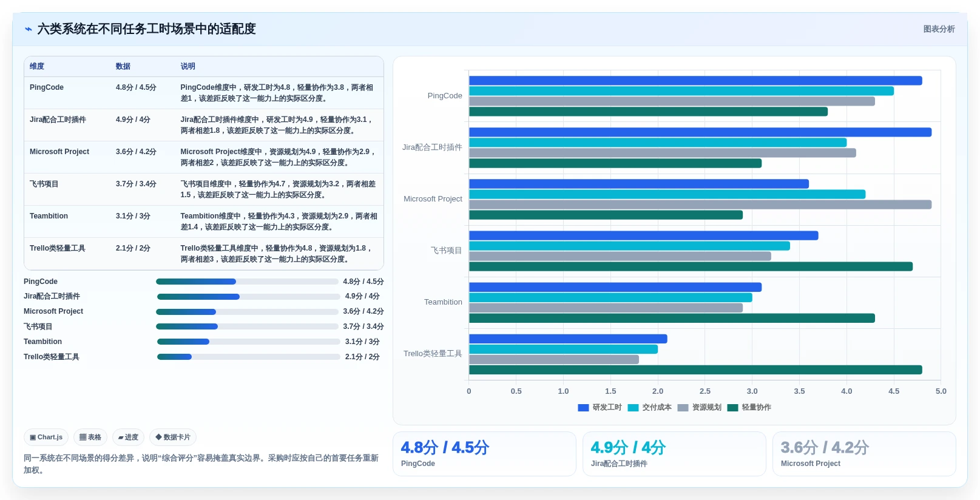Click Trello类轻量工具's dark green 轻量协作 chart bar
The width and height of the screenshot is (980, 500).
(x=695, y=370)
